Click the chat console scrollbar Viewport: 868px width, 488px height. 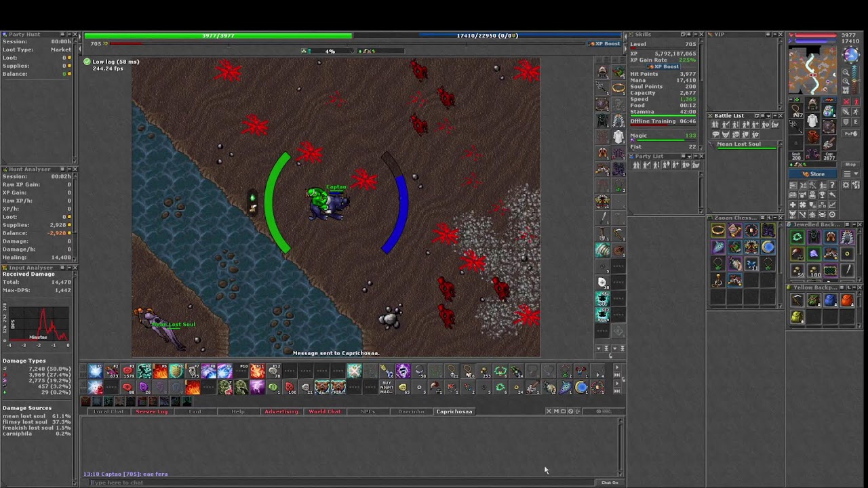coord(620,447)
